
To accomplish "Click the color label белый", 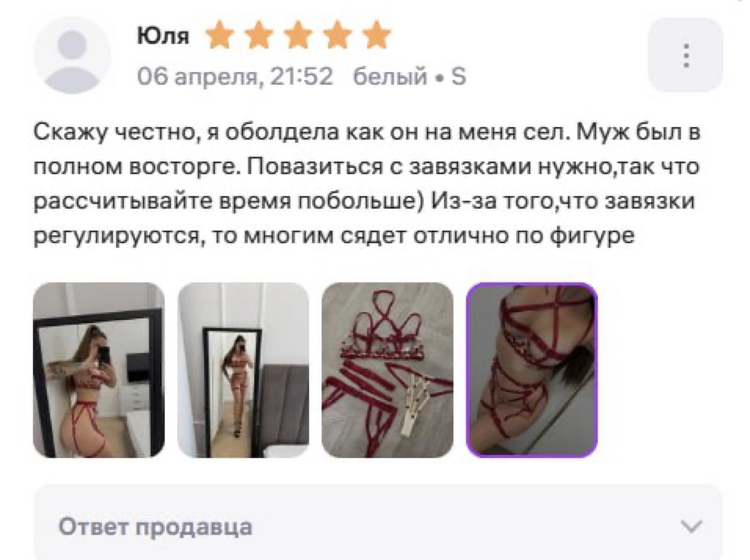I will tap(389, 76).
